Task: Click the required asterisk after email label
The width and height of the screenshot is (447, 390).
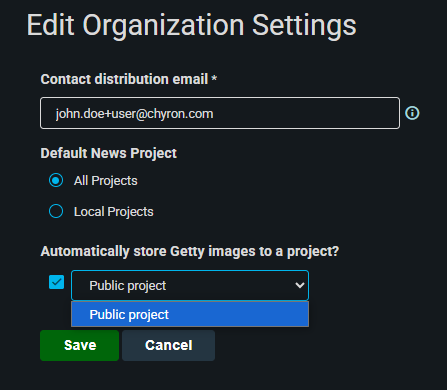Action: (214, 78)
